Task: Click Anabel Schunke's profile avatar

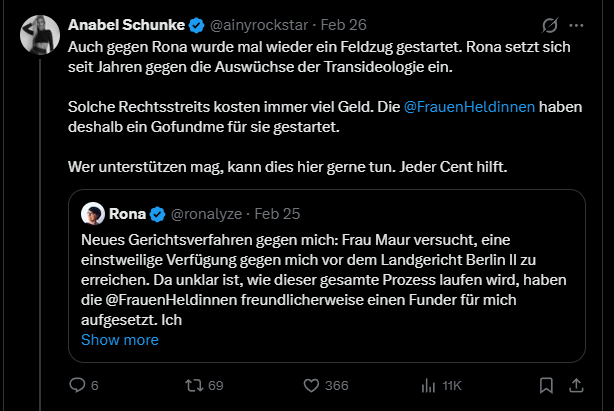Action: click(40, 36)
